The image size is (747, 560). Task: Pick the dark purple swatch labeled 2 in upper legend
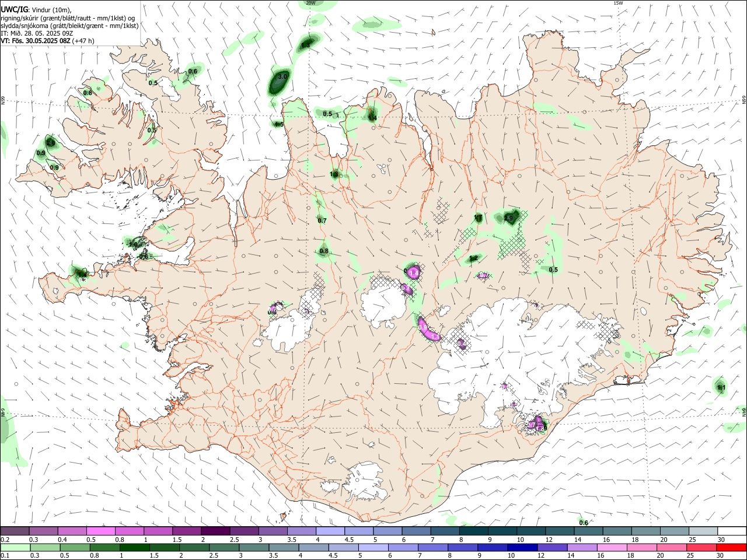[x=215, y=531]
